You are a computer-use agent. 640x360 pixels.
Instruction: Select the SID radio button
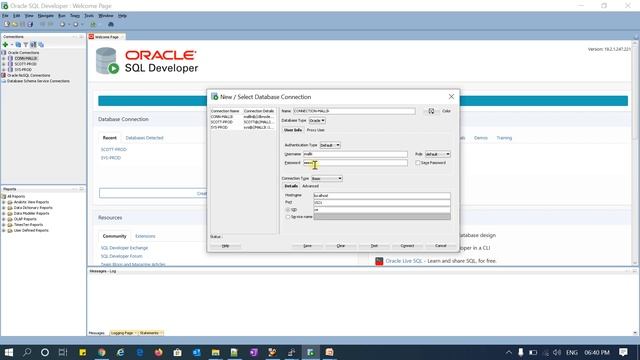288,209
